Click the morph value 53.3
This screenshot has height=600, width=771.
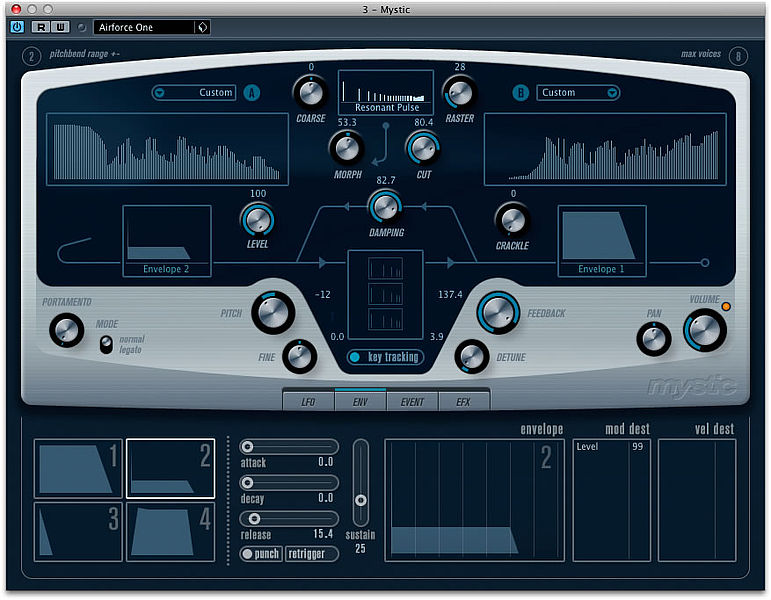347,122
